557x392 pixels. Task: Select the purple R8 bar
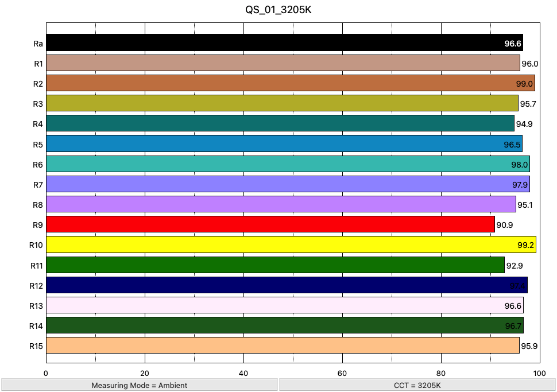[281, 204]
